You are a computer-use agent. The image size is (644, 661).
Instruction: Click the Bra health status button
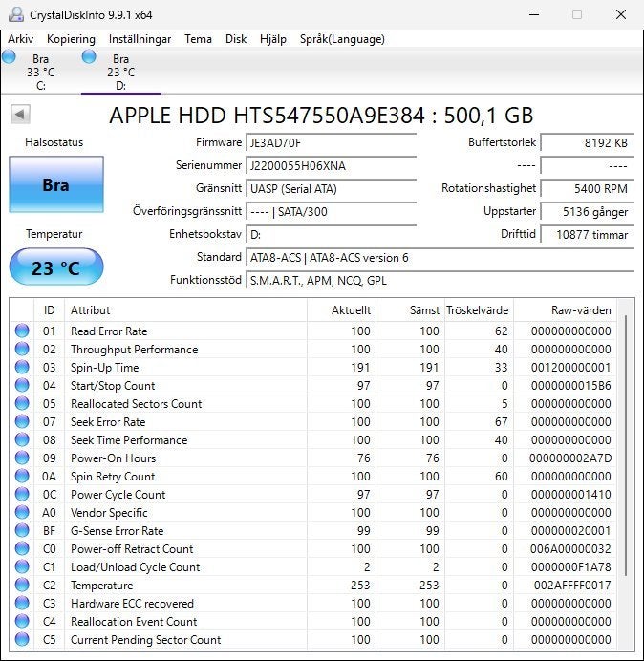coord(56,184)
